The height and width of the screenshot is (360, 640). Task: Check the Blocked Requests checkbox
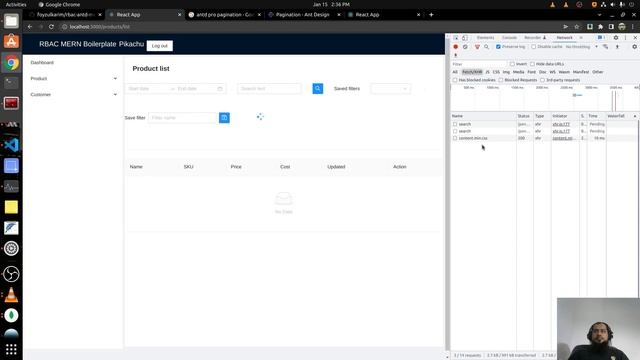click(501, 80)
